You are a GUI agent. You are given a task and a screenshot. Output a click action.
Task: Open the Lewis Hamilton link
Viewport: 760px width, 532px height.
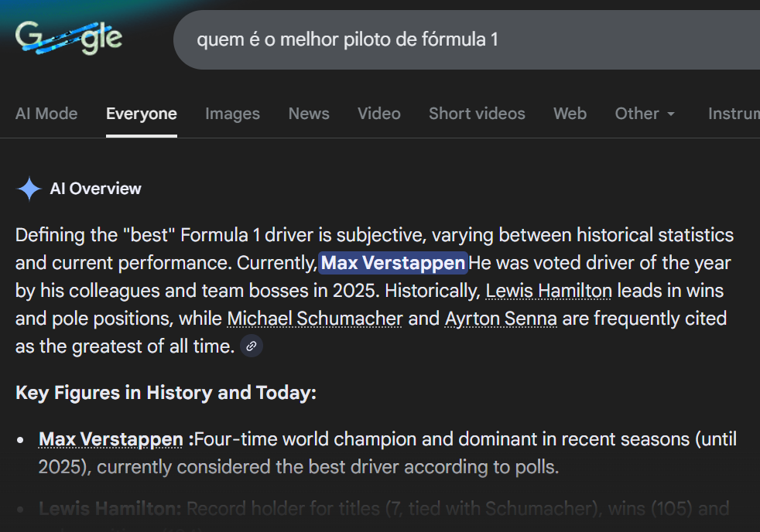click(x=549, y=291)
